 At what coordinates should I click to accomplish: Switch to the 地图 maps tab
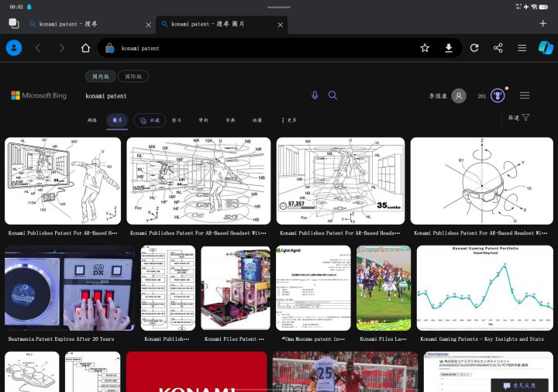257,120
